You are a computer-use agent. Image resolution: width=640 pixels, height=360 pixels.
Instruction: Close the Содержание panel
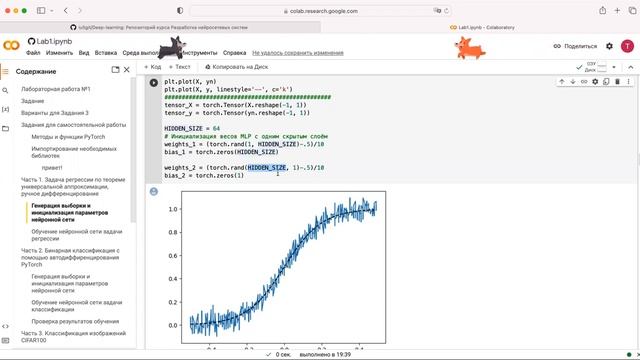[127, 70]
